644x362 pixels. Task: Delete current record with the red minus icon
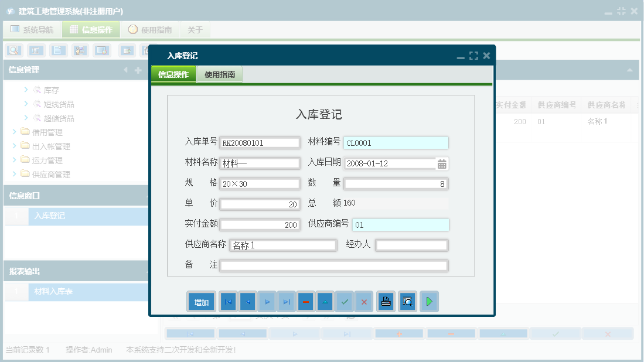tap(305, 301)
